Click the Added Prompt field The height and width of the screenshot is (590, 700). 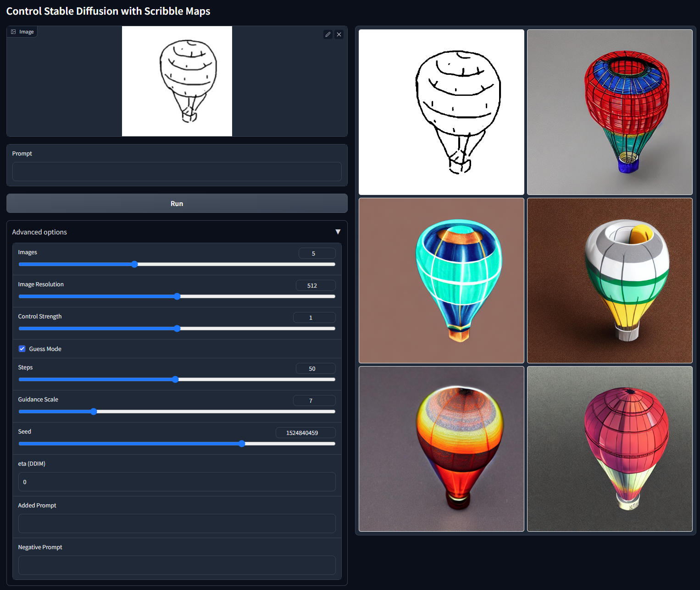[x=177, y=523]
